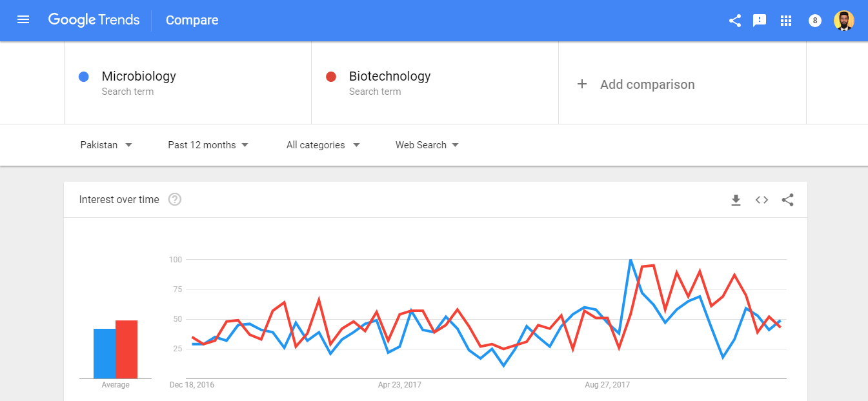Share the Interest over time chart
This screenshot has height=401, width=868.
click(x=787, y=200)
